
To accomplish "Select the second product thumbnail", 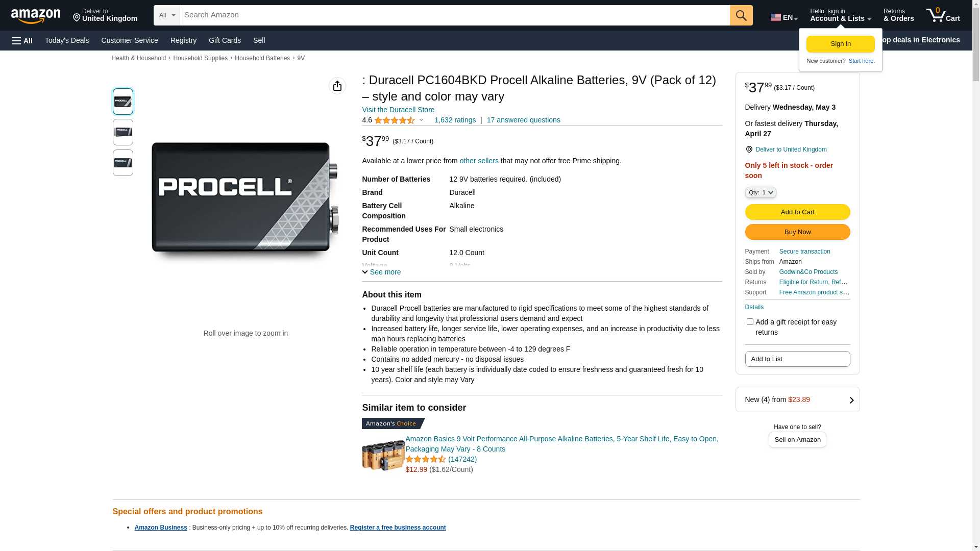I will [x=123, y=132].
